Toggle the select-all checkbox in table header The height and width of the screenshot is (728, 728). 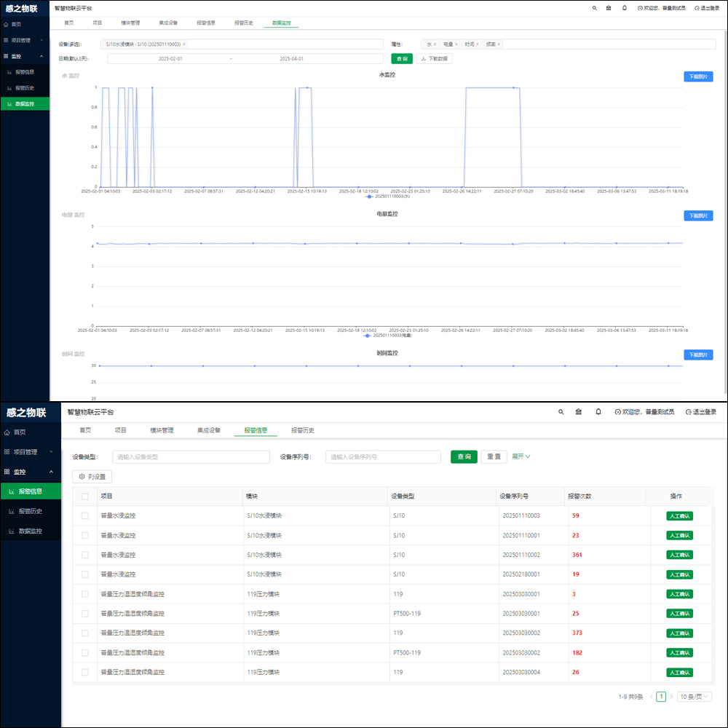click(85, 496)
